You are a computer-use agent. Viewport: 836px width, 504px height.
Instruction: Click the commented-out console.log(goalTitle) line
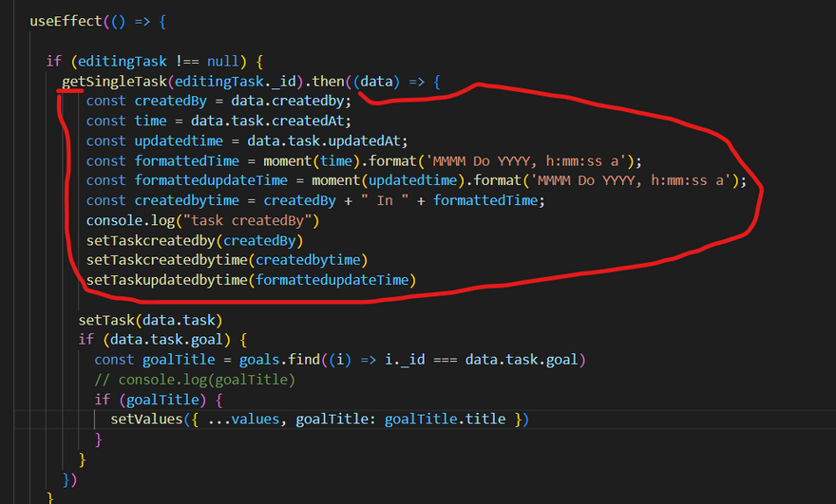coord(195,379)
